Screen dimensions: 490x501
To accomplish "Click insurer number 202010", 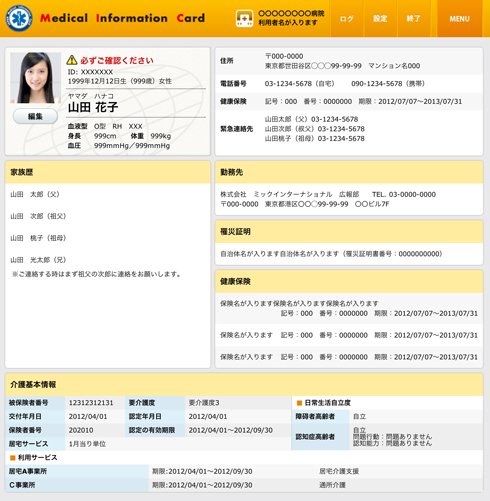I will (x=81, y=430).
